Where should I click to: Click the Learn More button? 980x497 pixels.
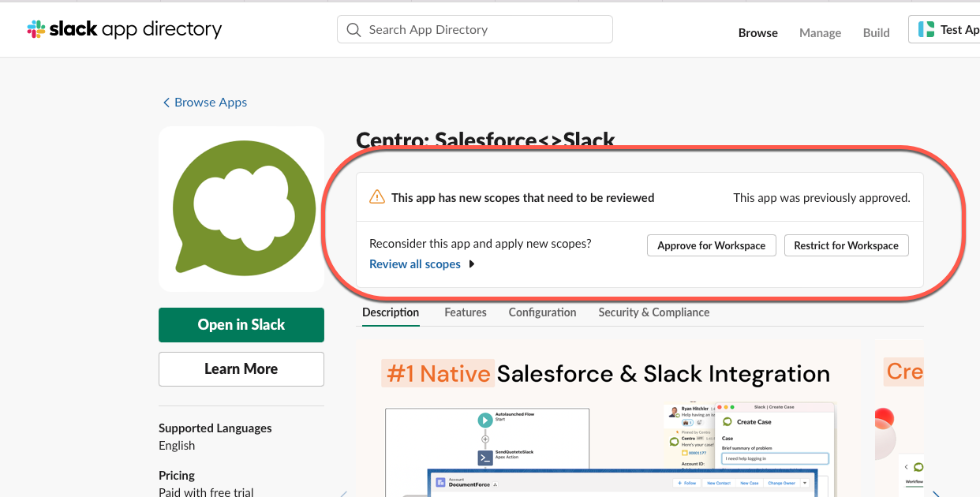[241, 369]
